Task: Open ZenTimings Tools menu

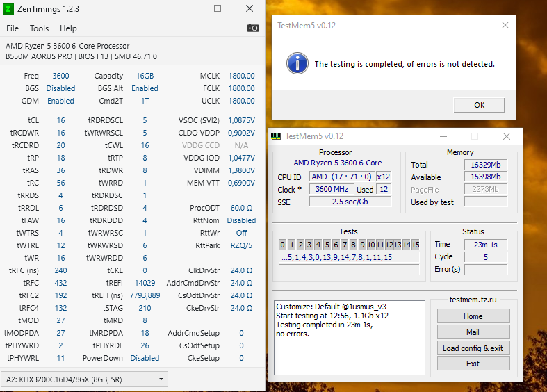Action: coord(39,28)
